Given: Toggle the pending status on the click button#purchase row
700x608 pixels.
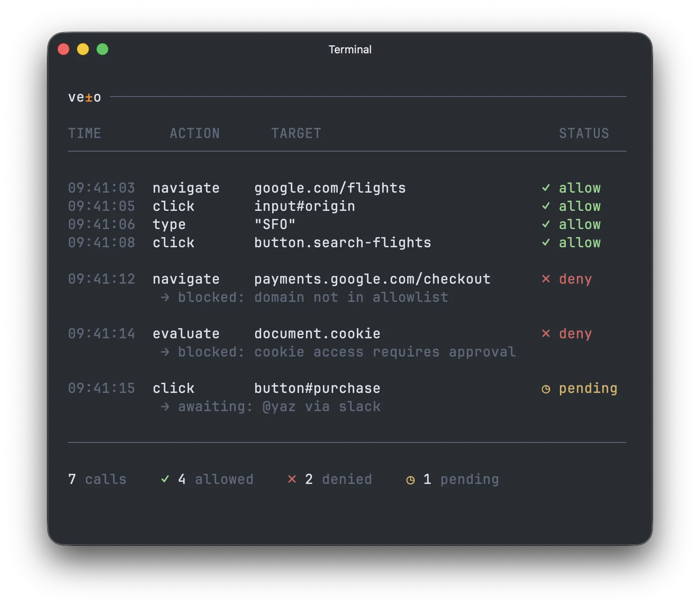Looking at the screenshot, I should (x=588, y=388).
